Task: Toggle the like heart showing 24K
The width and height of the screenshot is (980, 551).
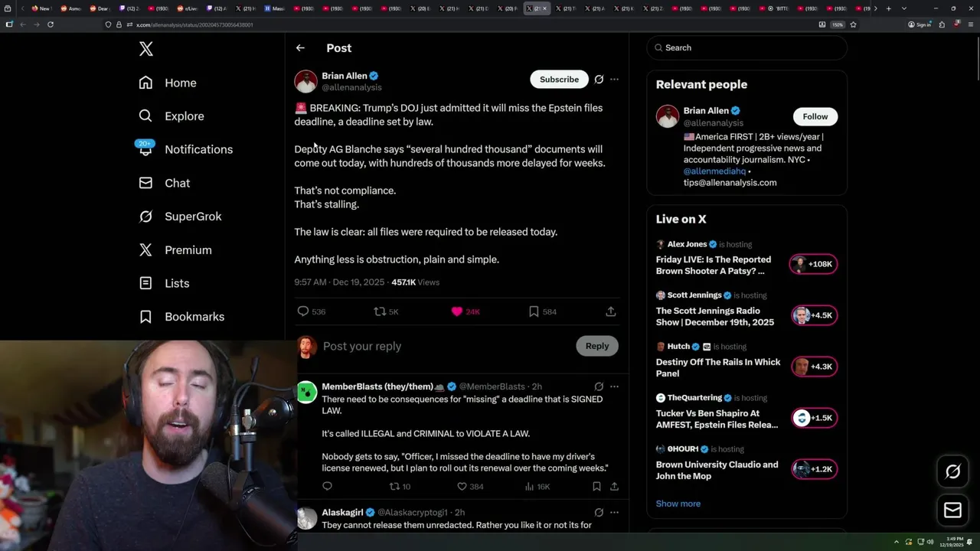Action: tap(465, 311)
